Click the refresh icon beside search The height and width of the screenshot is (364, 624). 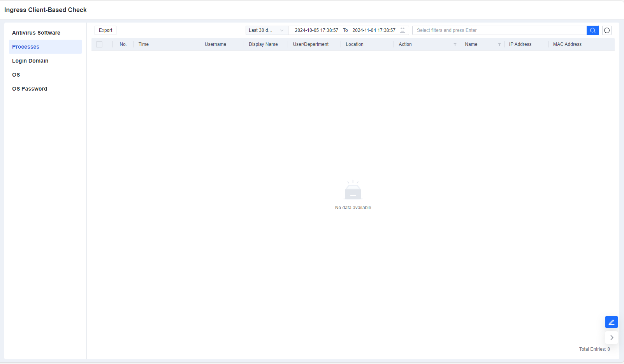click(x=607, y=30)
